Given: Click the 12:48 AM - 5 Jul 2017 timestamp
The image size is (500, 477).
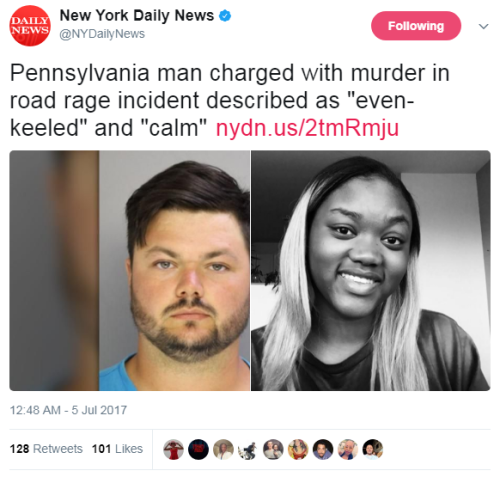Looking at the screenshot, I should coord(68,410).
